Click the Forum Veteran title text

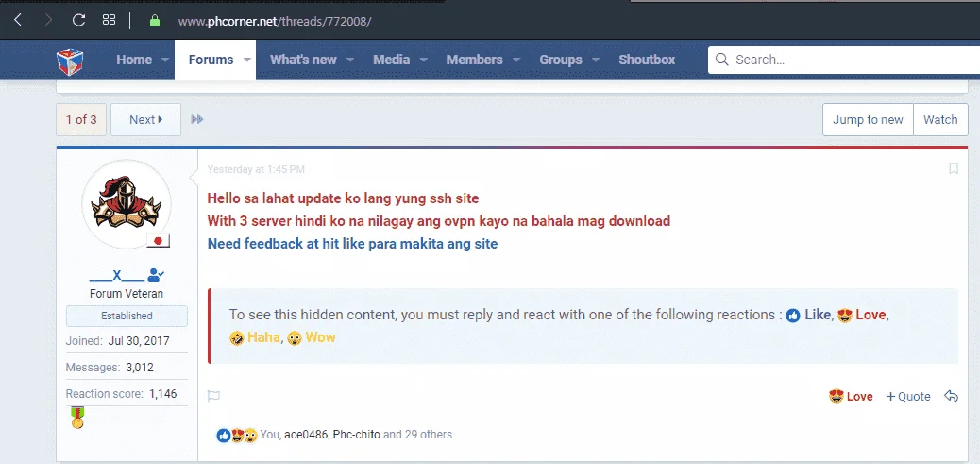pyautogui.click(x=127, y=293)
